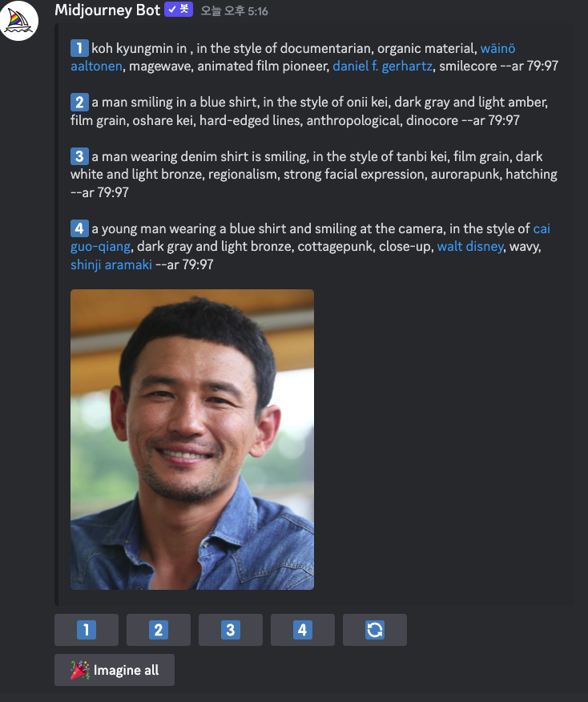Viewport: 588px width, 702px height.
Task: Click the button labeled 3
Action: pyautogui.click(x=231, y=630)
